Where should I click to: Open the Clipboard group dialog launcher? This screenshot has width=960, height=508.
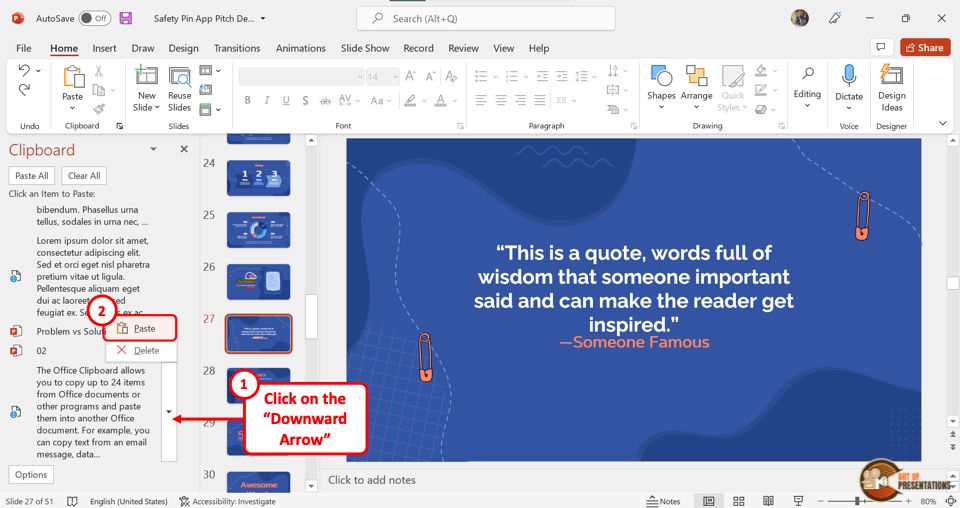click(x=119, y=126)
